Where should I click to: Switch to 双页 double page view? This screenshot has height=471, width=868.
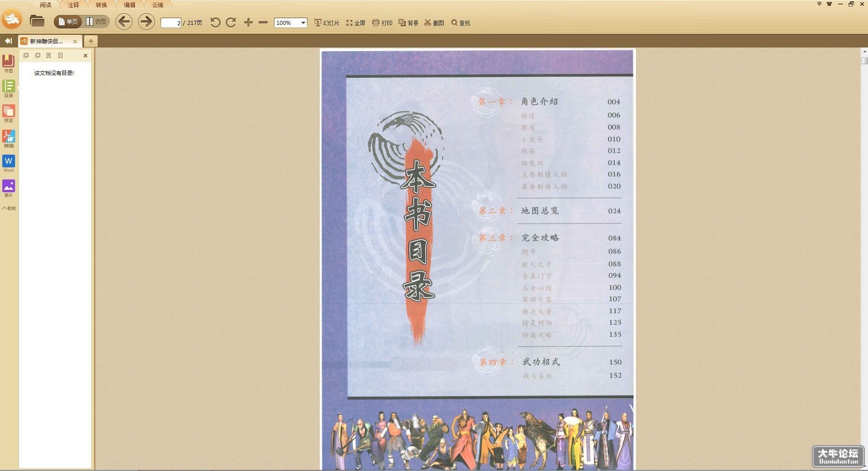96,22
